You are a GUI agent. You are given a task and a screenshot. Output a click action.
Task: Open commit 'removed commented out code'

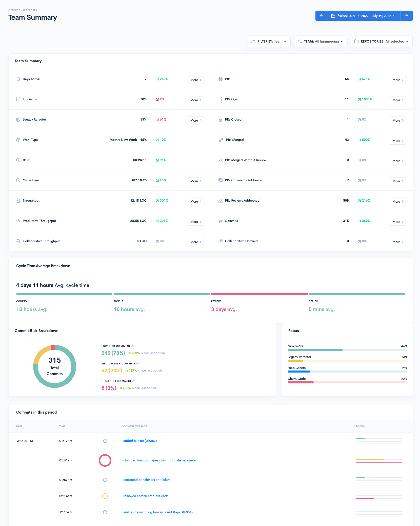tap(146, 496)
